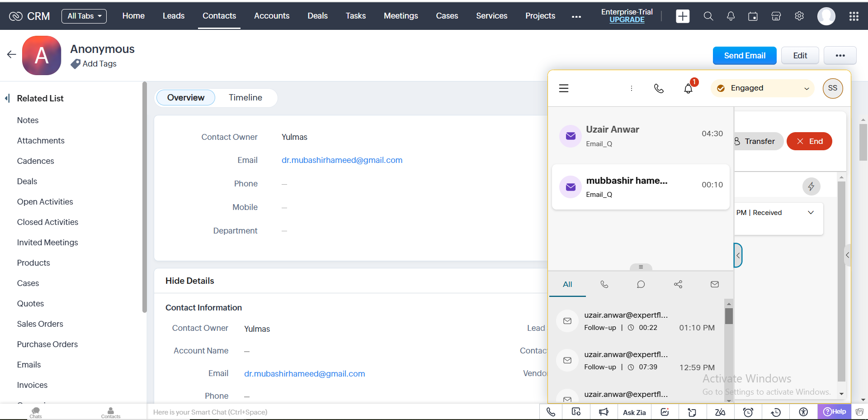Click the Ask Zia button in bottom bar
Viewport: 868px width, 420px height.
634,412
